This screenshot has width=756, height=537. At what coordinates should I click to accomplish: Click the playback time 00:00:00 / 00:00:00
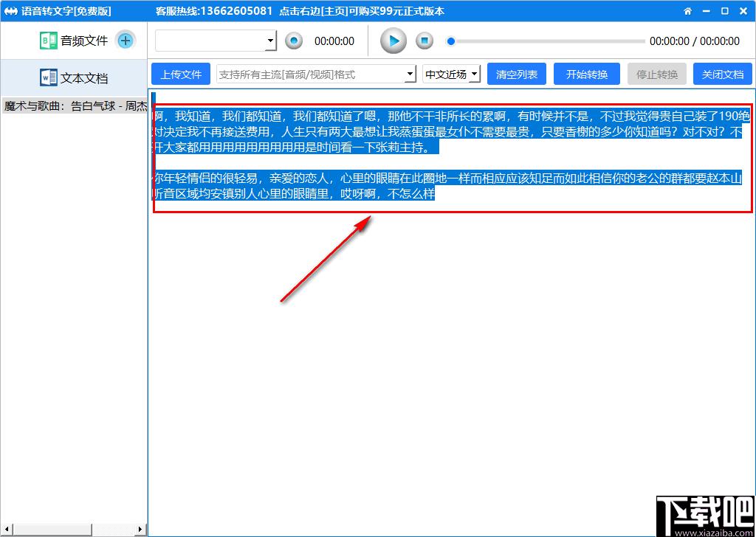[x=694, y=41]
